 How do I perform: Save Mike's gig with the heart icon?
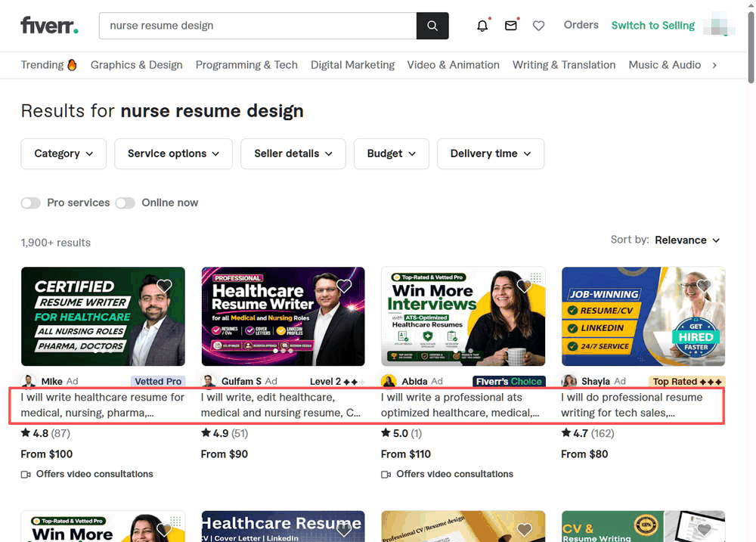(164, 286)
